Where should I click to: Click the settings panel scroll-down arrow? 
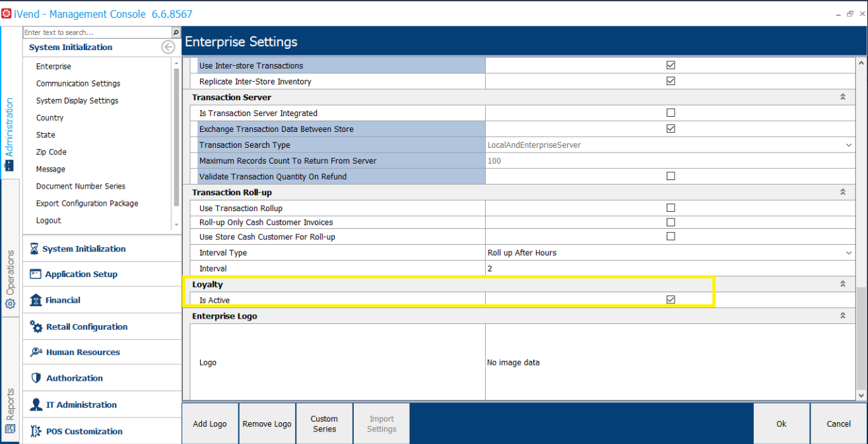click(x=861, y=395)
